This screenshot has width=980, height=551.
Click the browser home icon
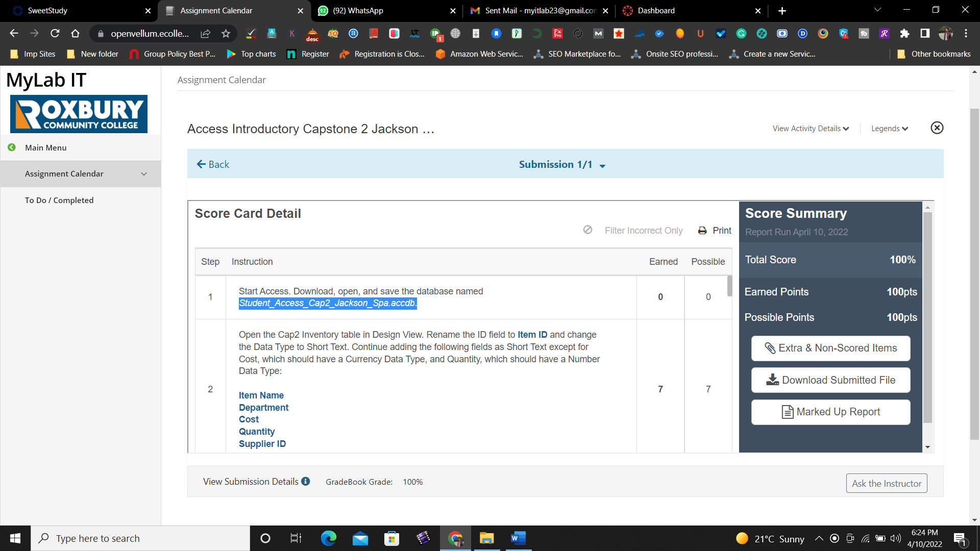point(75,33)
